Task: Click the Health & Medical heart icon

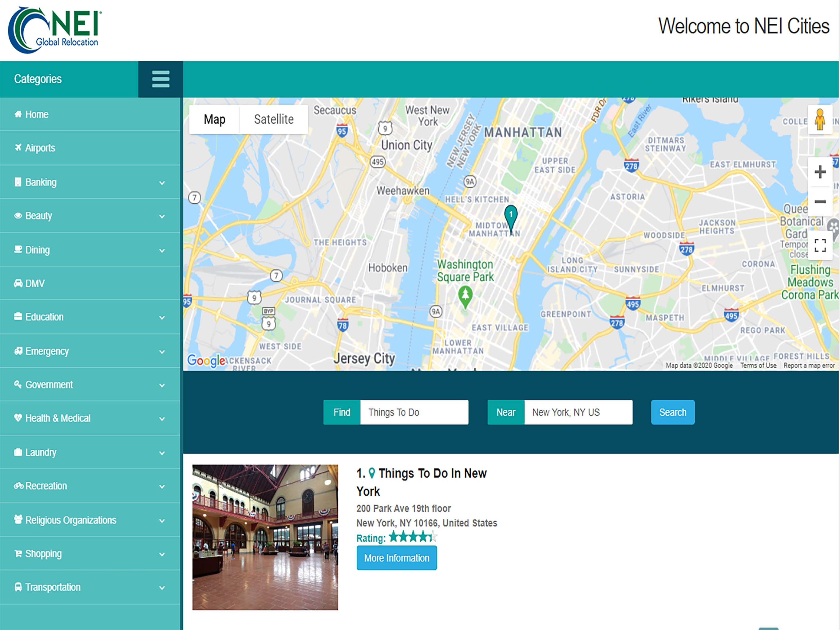Action: click(x=18, y=418)
